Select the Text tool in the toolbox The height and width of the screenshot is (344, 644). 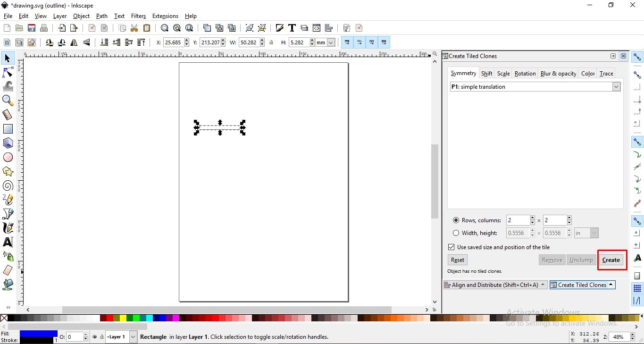8,242
